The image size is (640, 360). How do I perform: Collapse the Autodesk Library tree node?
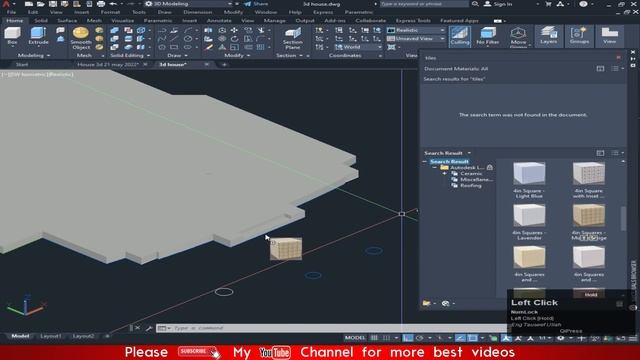click(x=435, y=167)
